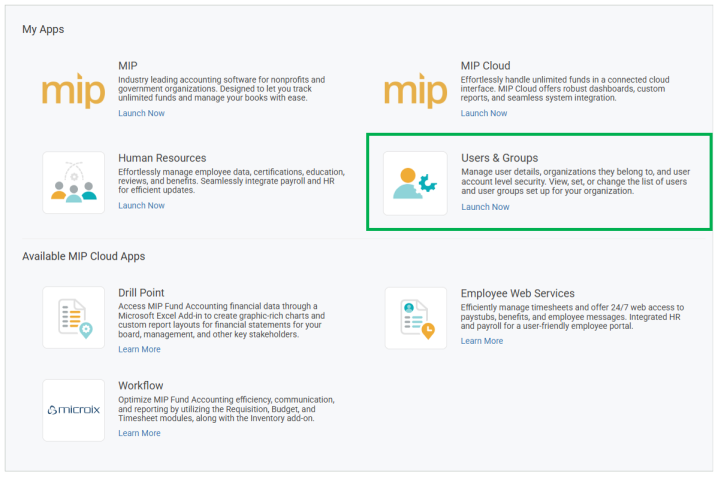Click the Users & Groups title

[500, 158]
